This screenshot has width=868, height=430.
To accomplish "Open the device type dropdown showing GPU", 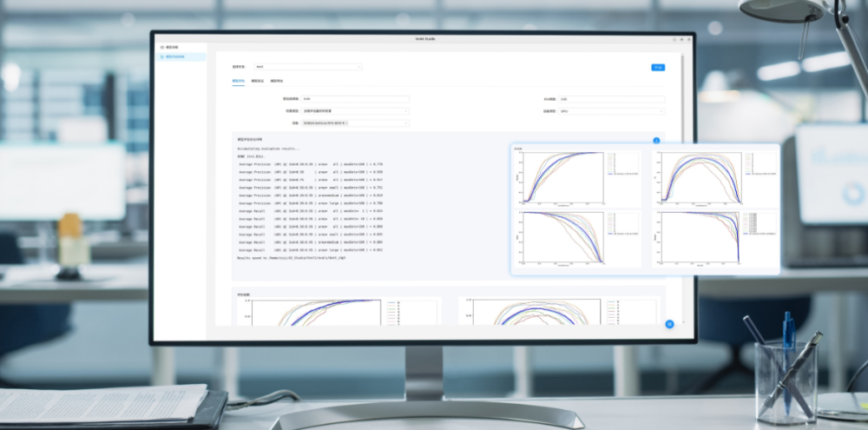I will tap(612, 111).
